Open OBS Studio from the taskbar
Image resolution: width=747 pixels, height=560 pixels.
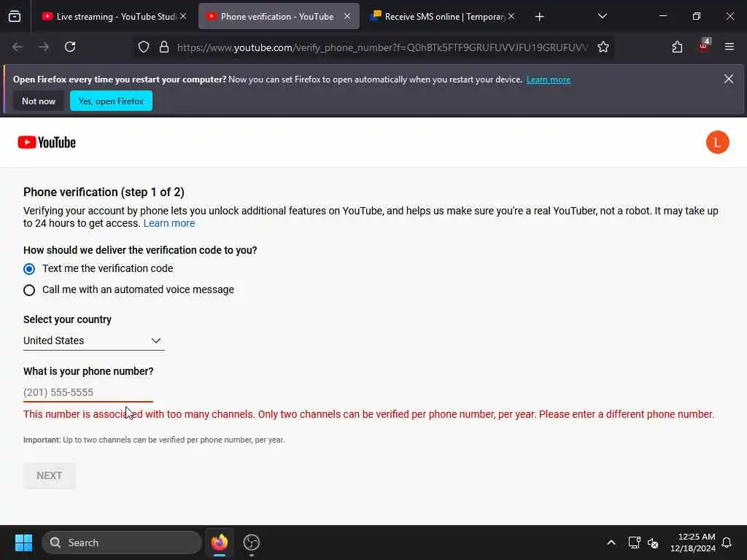tap(252, 542)
